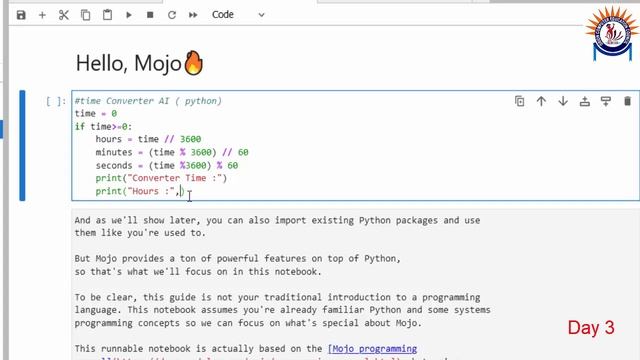Duplicate this cell using cell toolbar icon
This screenshot has height=360, width=640.
(x=520, y=101)
